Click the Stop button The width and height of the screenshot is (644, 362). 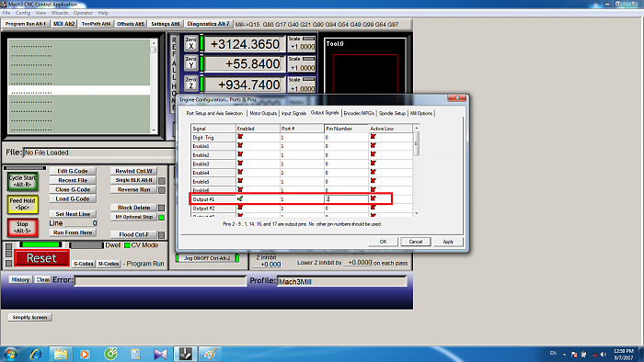(23, 228)
